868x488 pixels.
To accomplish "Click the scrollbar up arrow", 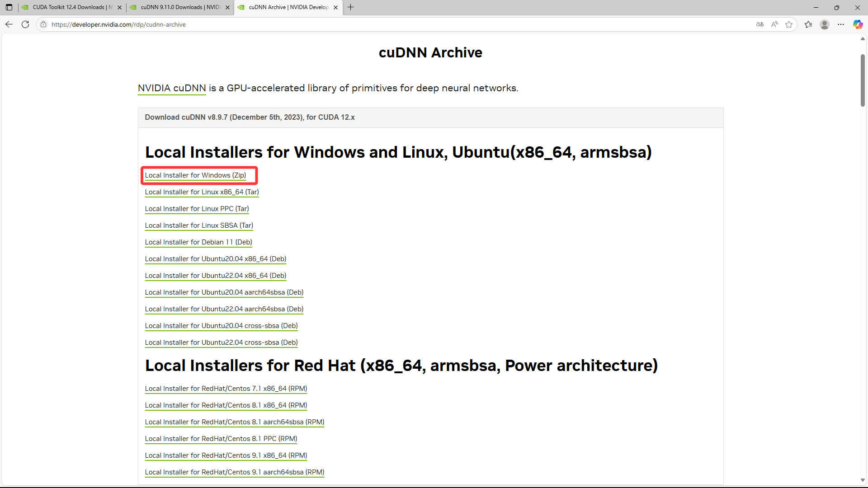I will pos(863,39).
